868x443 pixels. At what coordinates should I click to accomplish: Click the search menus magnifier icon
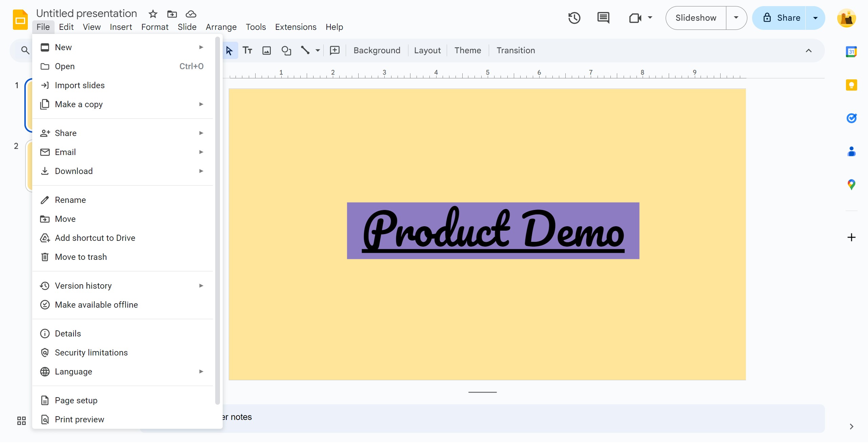(x=25, y=51)
